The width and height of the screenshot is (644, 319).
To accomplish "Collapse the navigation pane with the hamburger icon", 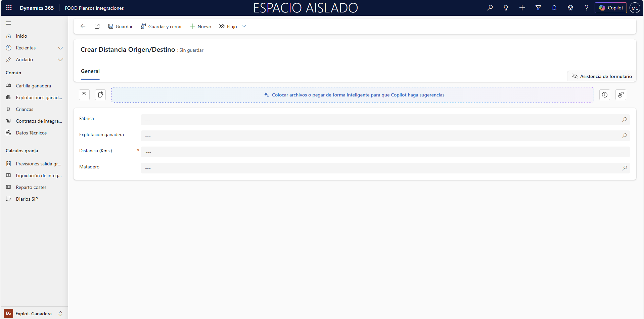I will click(x=8, y=23).
